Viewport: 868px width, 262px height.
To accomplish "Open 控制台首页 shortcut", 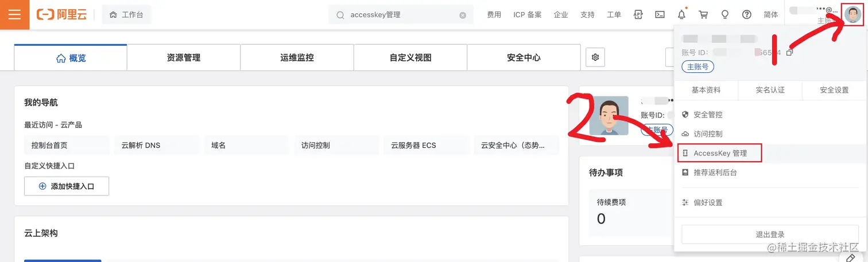I will 67,145.
